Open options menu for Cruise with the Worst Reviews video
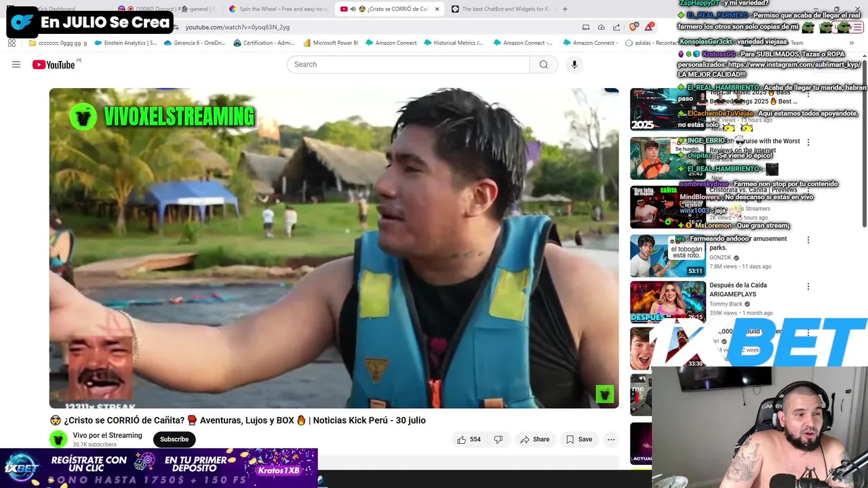 pyautogui.click(x=808, y=142)
